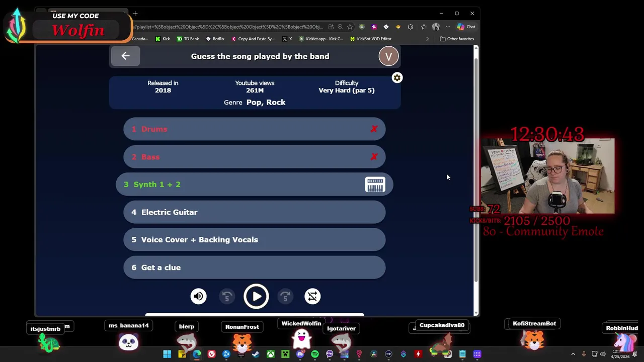The width and height of the screenshot is (644, 362).
Task: Click the browser address bar URL
Action: [x=229, y=27]
